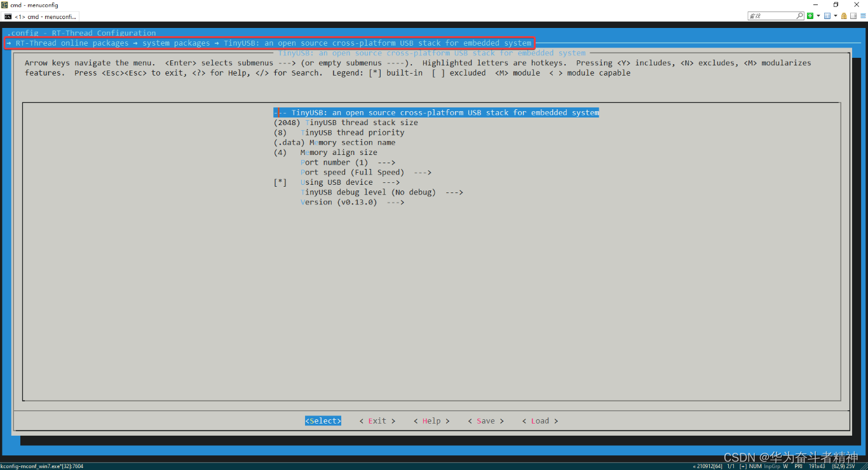The width and height of the screenshot is (868, 470).
Task: Click '210912[64]' version text in status bar
Action: pyautogui.click(x=709, y=466)
